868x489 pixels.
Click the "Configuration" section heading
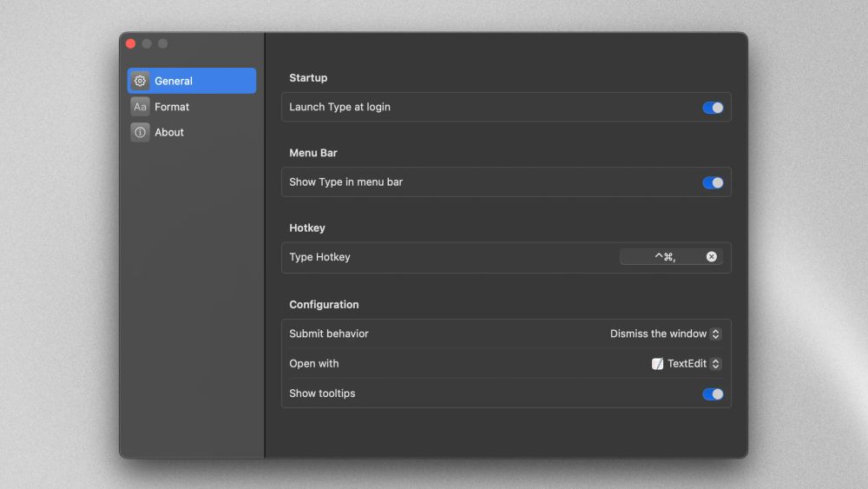(x=323, y=305)
